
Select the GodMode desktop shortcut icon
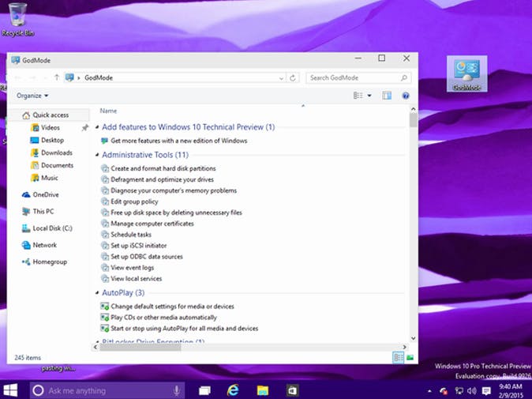pos(466,73)
